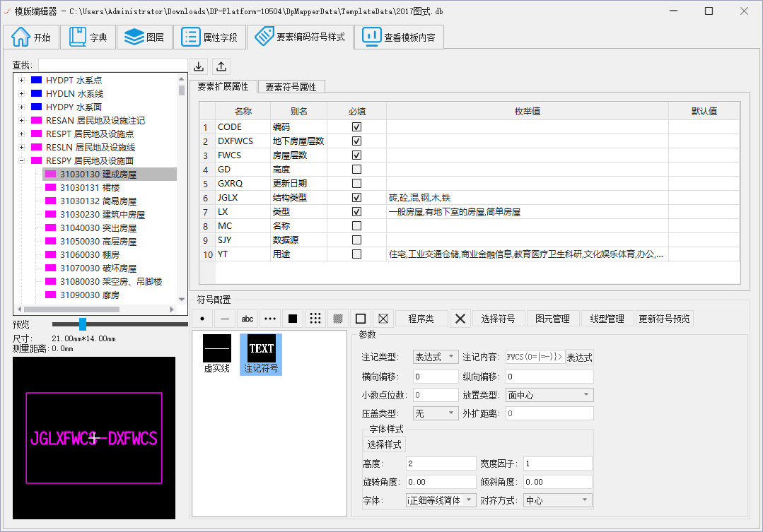Toggle the required checkbox for FWCS row
Image resolution: width=763 pixels, height=532 pixels.
point(356,155)
